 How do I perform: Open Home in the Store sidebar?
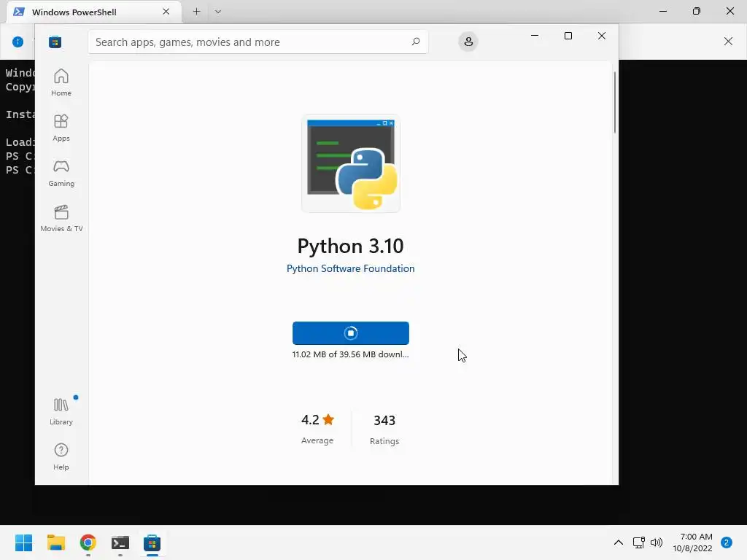61,82
